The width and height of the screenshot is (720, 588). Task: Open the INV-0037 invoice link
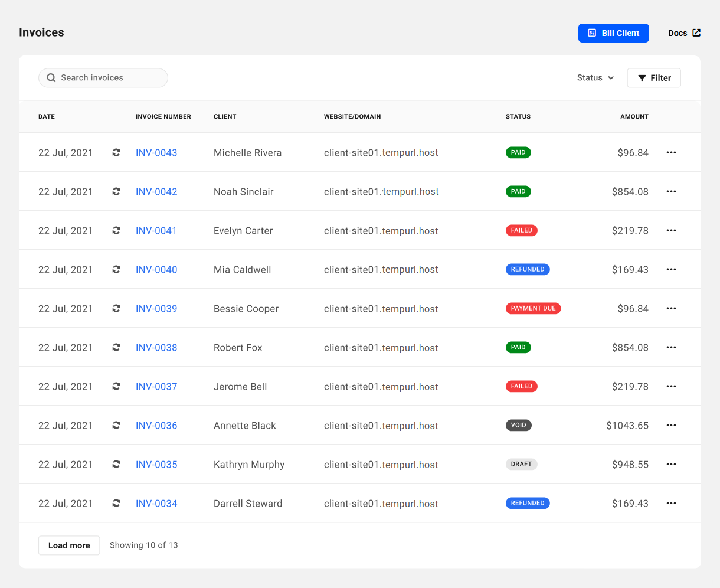[156, 387]
